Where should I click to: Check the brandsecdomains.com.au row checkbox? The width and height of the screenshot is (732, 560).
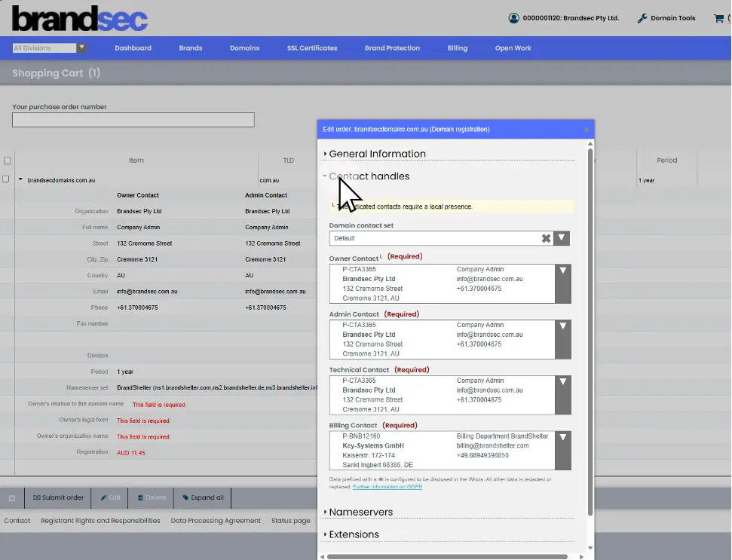click(x=5, y=179)
